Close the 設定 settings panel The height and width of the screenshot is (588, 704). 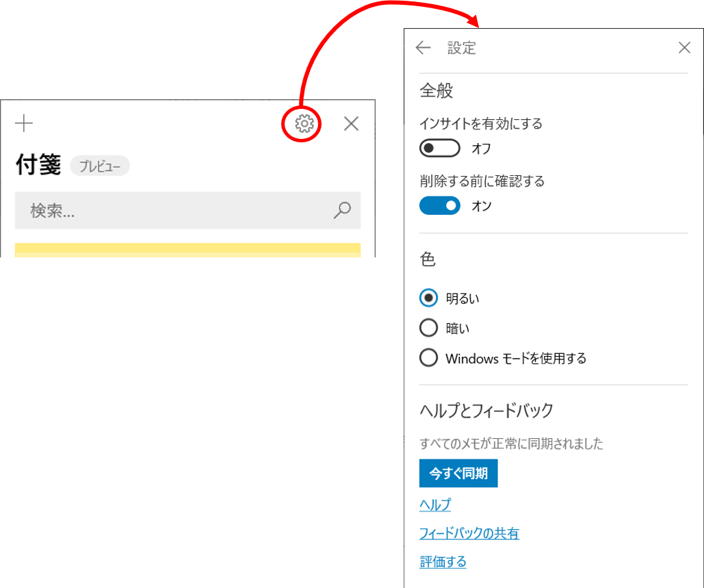pyautogui.click(x=684, y=48)
